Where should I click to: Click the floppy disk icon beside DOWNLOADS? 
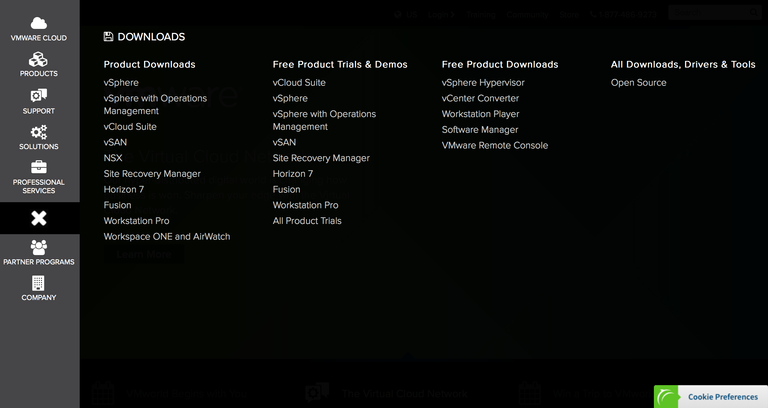tap(108, 36)
